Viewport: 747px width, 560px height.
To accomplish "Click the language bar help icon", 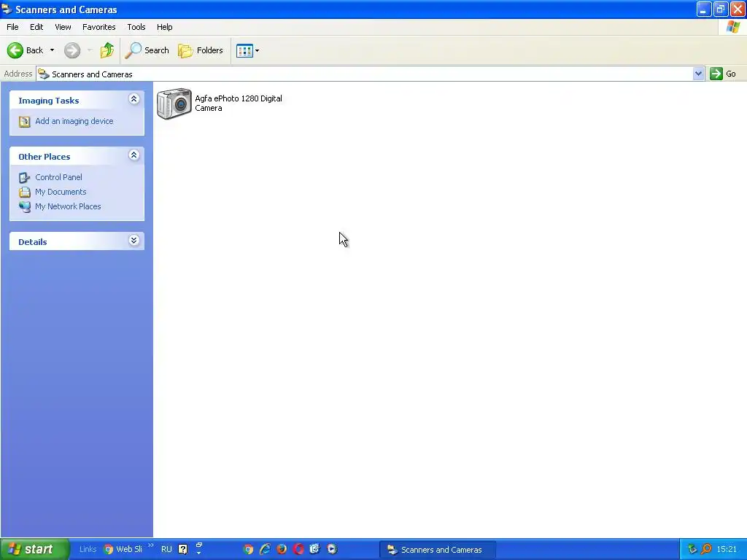I will (x=183, y=550).
